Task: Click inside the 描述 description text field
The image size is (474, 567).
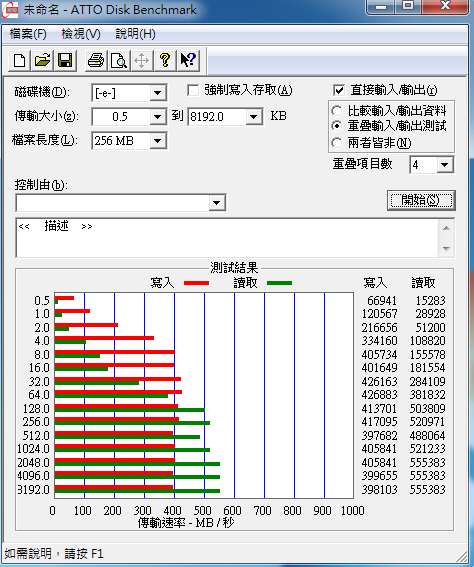Action: point(228,238)
